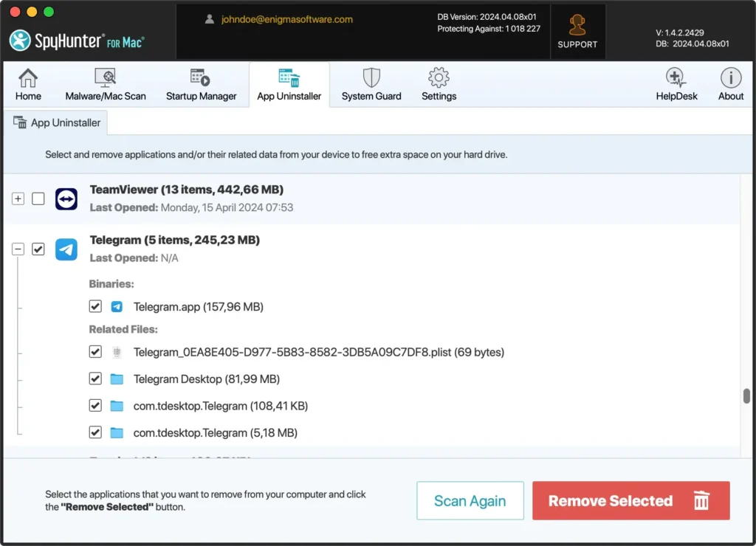Viewport: 756px width, 546px height.
Task: Click the Related Files heading
Action: point(123,330)
